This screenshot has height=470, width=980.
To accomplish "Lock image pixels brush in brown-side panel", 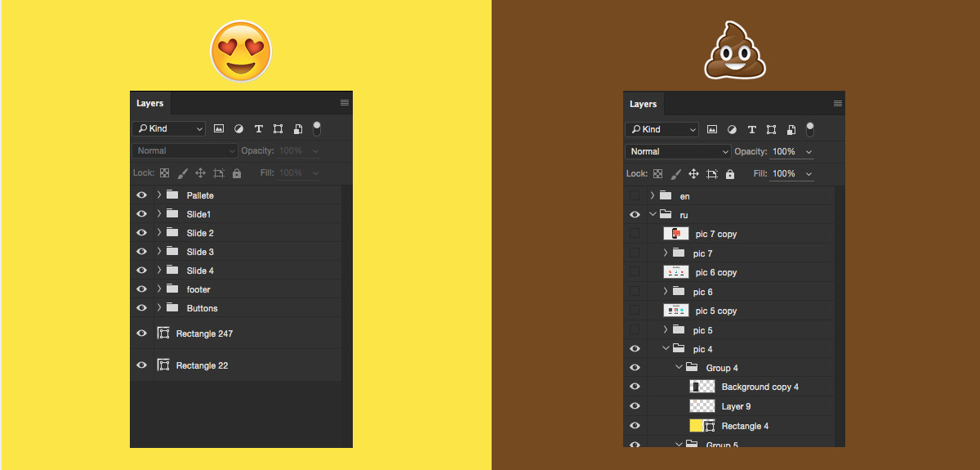I will tap(675, 174).
